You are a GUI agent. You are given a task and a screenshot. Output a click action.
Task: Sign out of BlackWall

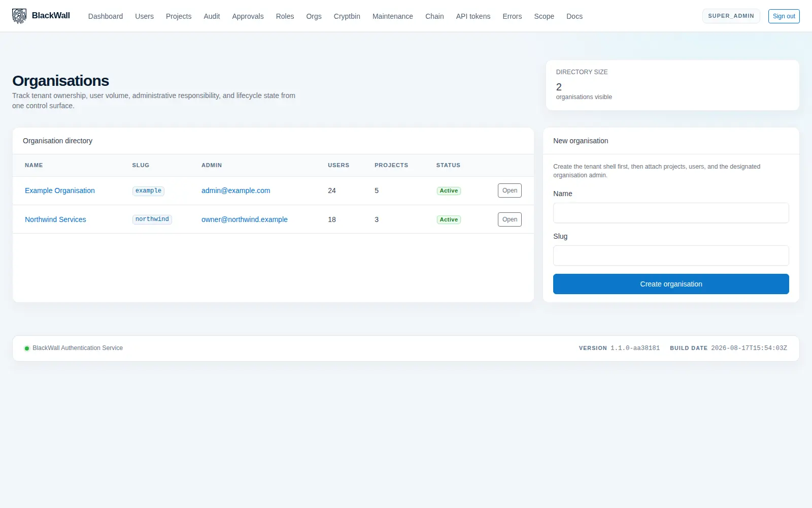[x=784, y=16]
